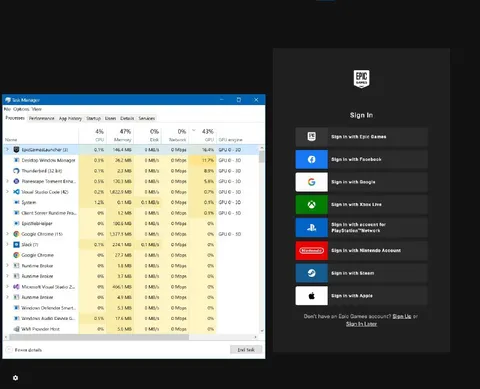Expand the Microsoft Visual Studio process group
The image size is (480, 389).
(7, 286)
